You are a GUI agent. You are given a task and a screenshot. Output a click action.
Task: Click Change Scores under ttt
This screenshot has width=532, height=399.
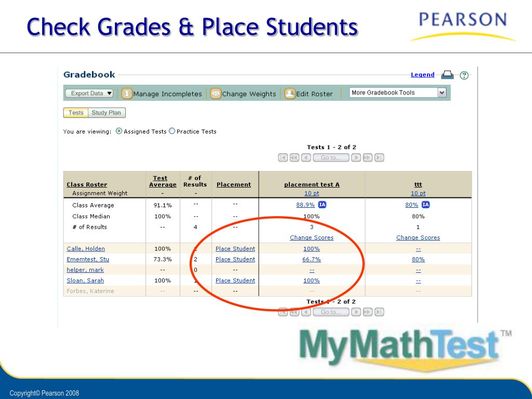[418, 238]
